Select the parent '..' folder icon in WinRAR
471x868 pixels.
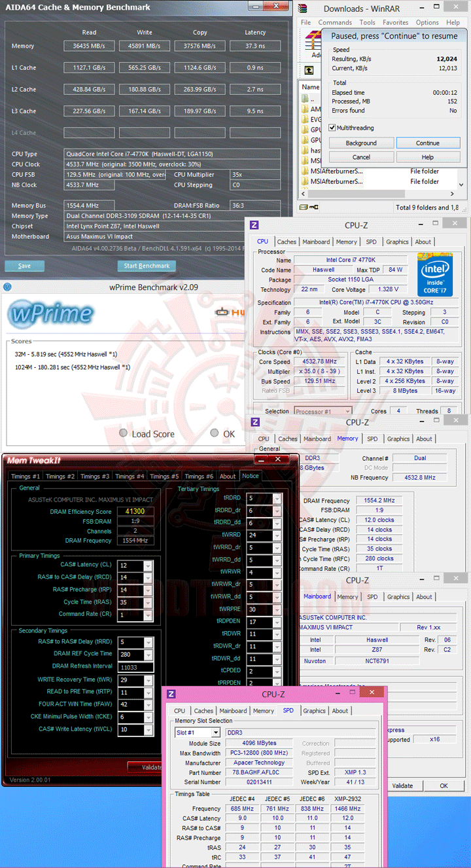[305, 99]
